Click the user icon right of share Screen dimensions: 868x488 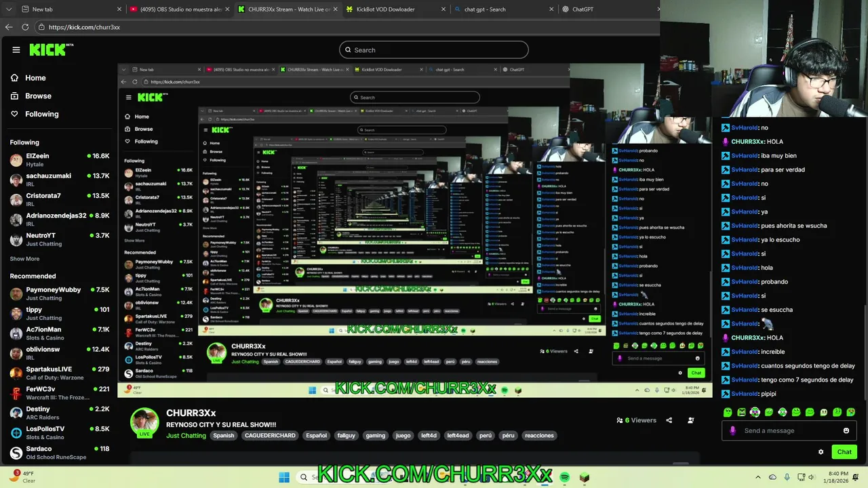[x=690, y=420]
